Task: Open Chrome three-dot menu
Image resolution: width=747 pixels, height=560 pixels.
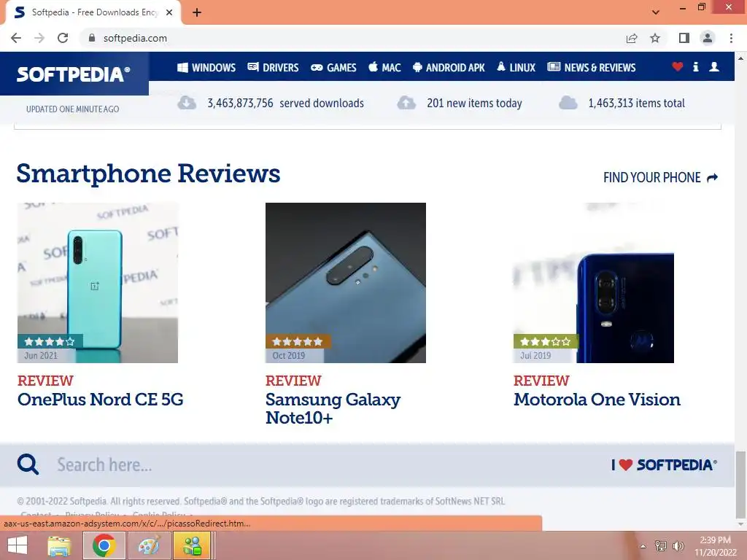Action: [x=731, y=38]
